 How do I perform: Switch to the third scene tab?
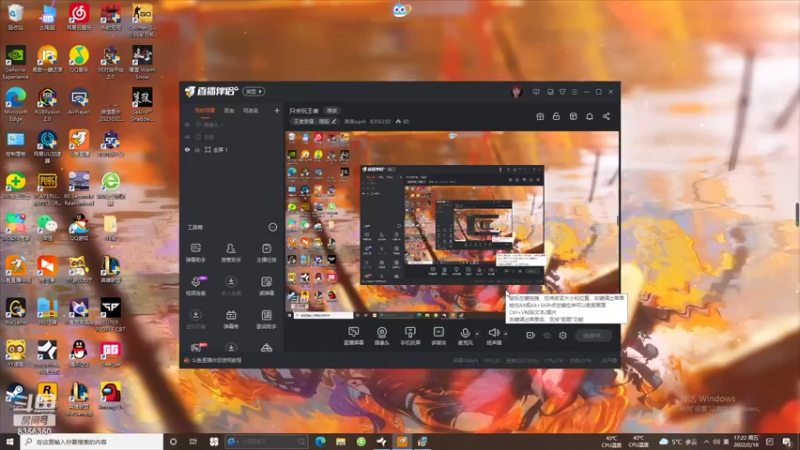(250, 110)
